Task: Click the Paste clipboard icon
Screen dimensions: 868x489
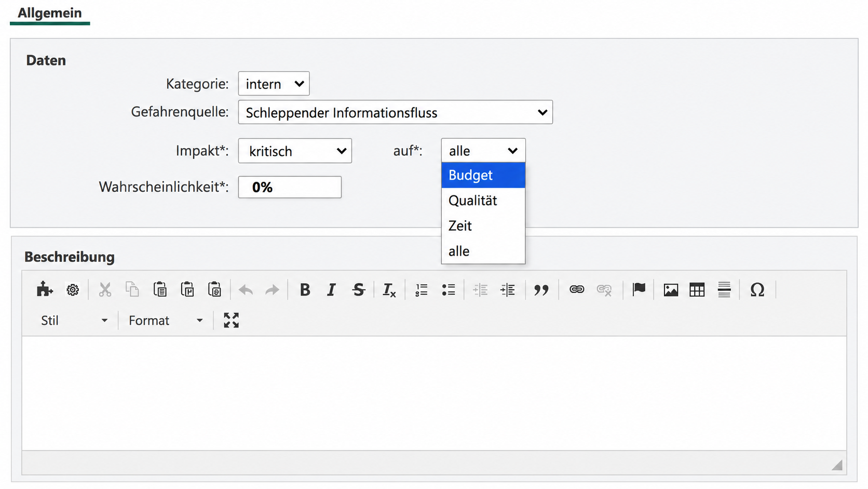Action: click(x=160, y=289)
